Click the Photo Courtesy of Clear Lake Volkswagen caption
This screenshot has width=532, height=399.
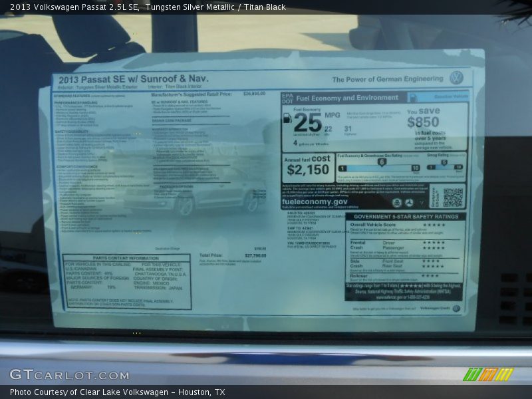[x=118, y=392]
